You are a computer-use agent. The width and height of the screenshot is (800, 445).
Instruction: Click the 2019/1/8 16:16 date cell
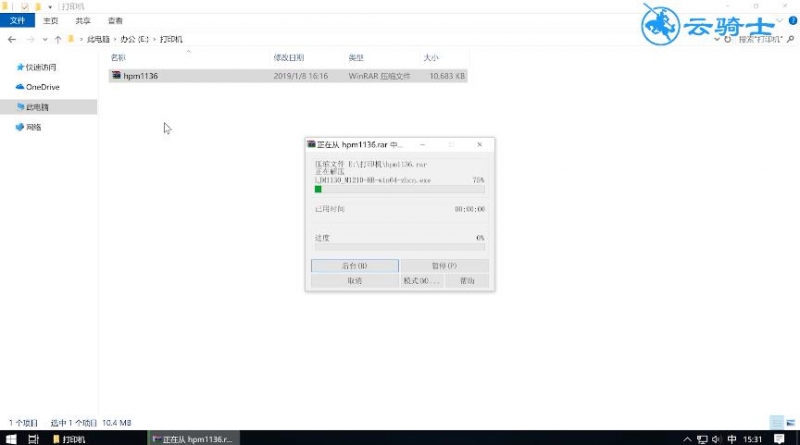(x=301, y=76)
